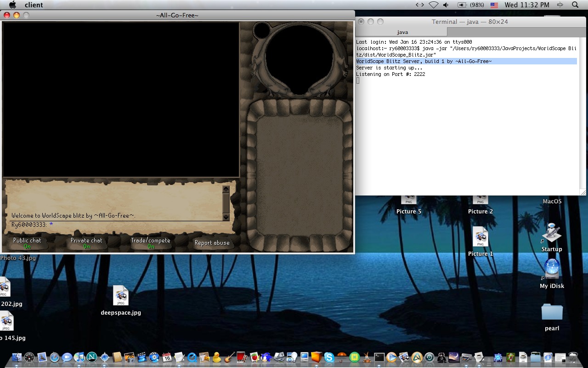Open iChat from the Dock
Image resolution: width=588 pixels, height=368 pixels.
click(67, 357)
